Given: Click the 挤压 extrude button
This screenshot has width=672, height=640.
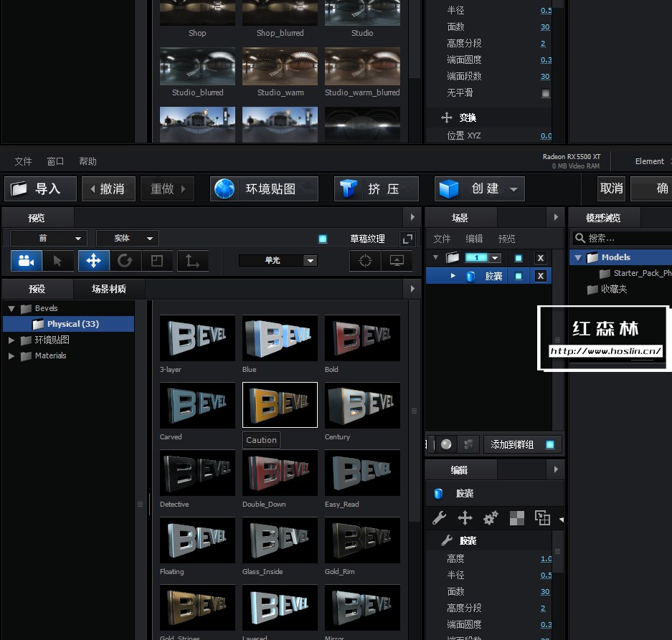Looking at the screenshot, I should 376,188.
